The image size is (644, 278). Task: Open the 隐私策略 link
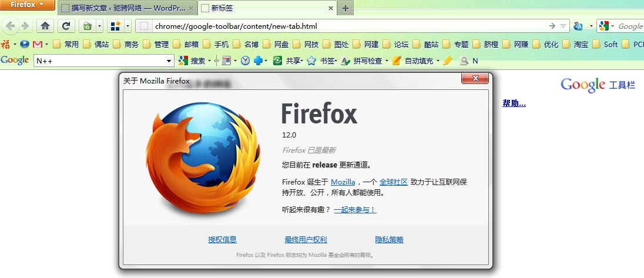(390, 240)
